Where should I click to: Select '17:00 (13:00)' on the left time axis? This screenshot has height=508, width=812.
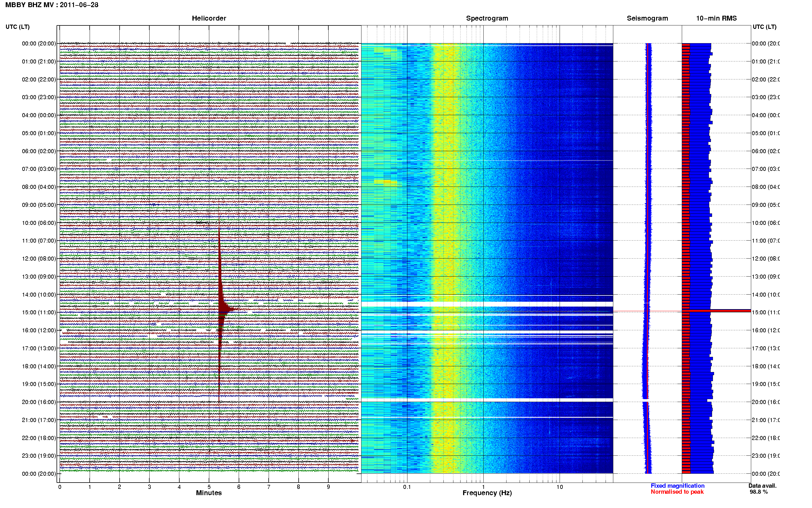(x=39, y=348)
